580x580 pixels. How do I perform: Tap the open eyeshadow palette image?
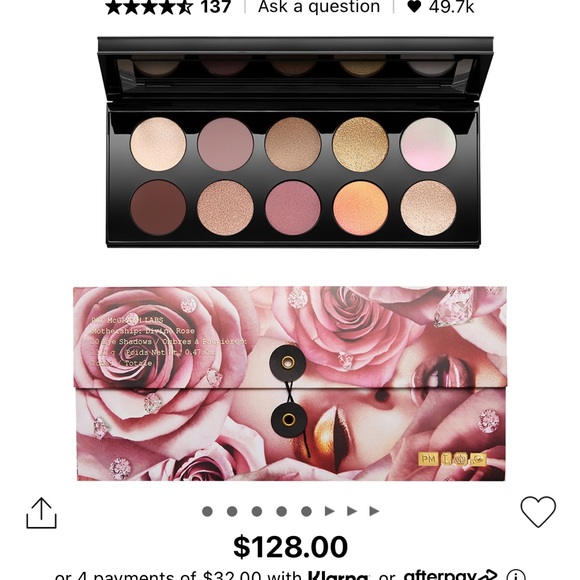295,142
